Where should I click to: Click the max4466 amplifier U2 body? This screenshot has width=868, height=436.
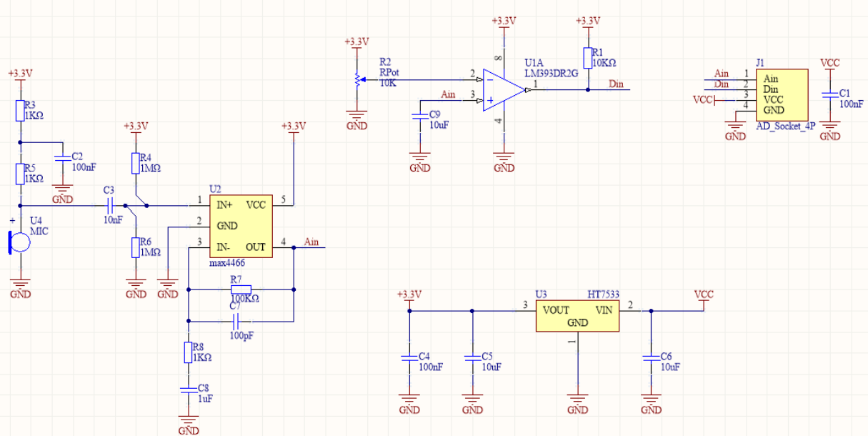click(240, 226)
